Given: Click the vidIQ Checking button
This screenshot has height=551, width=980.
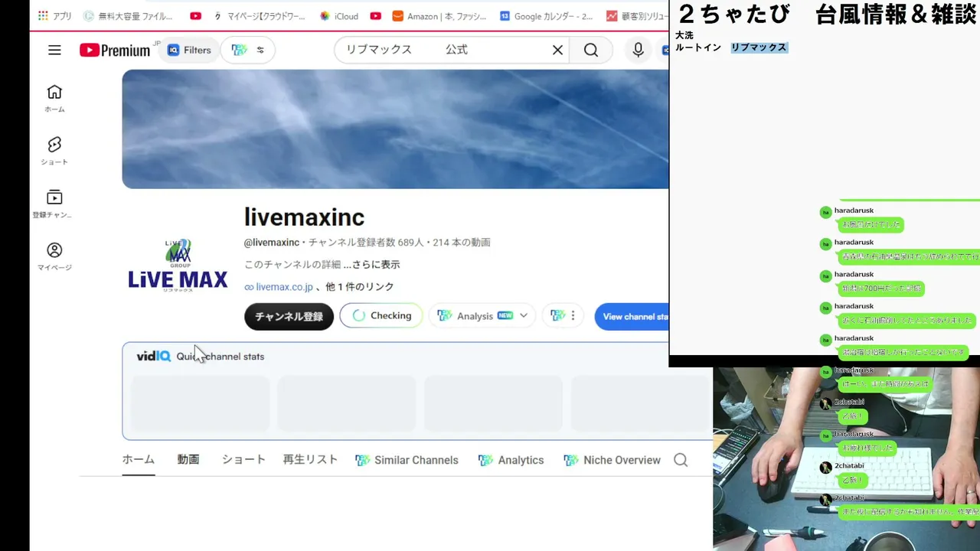Looking at the screenshot, I should pos(381,316).
